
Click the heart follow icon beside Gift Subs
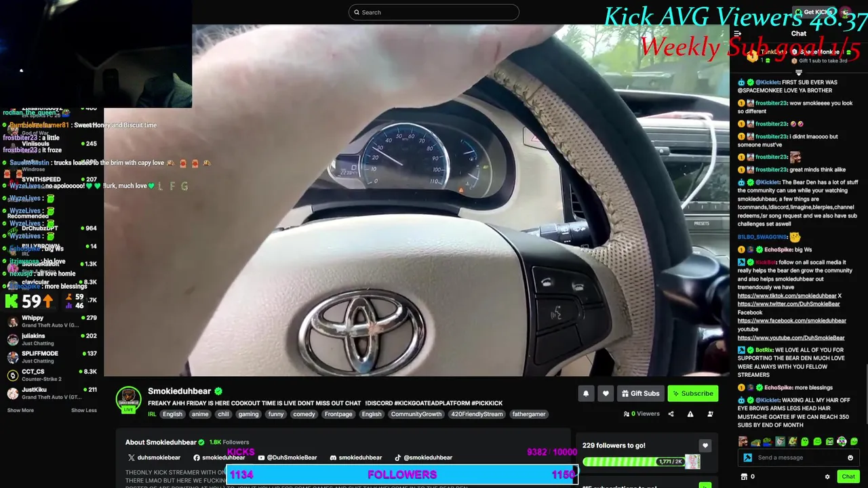[606, 393]
